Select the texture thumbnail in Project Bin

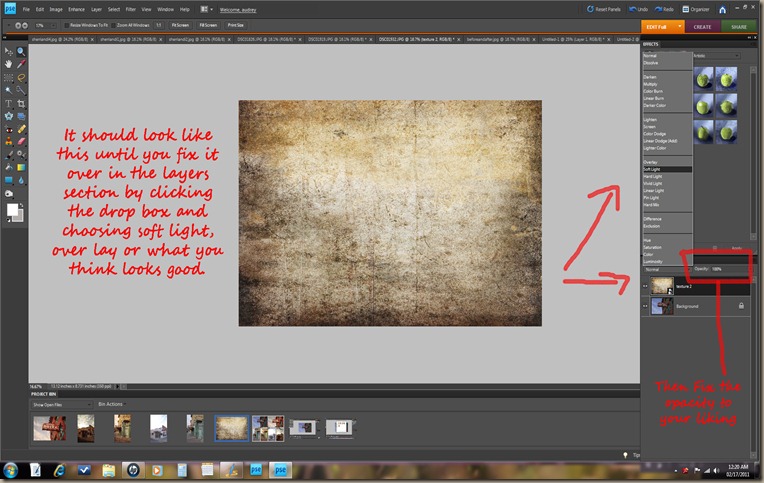232,429
